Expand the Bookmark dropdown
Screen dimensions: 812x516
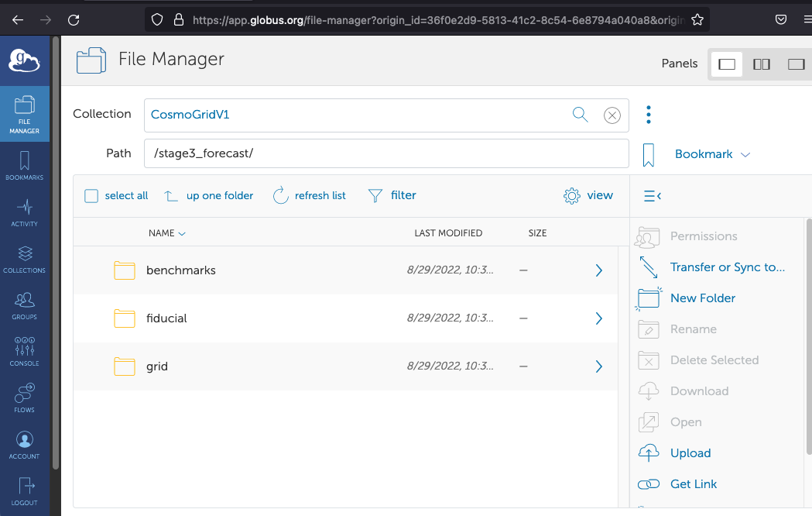[x=712, y=154]
